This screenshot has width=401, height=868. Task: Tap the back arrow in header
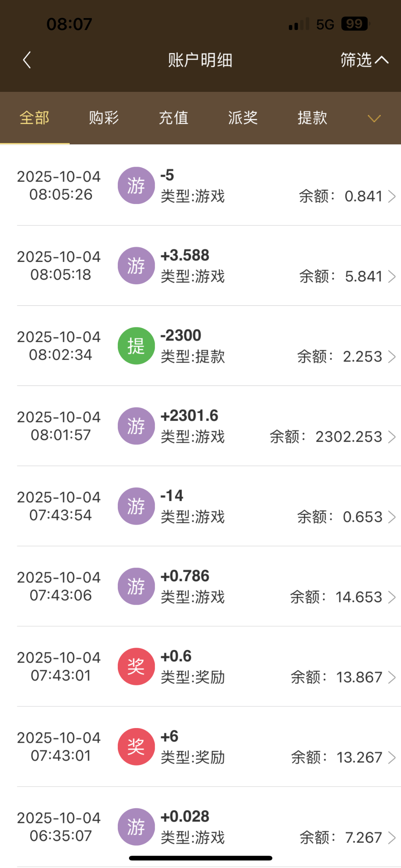pyautogui.click(x=27, y=60)
